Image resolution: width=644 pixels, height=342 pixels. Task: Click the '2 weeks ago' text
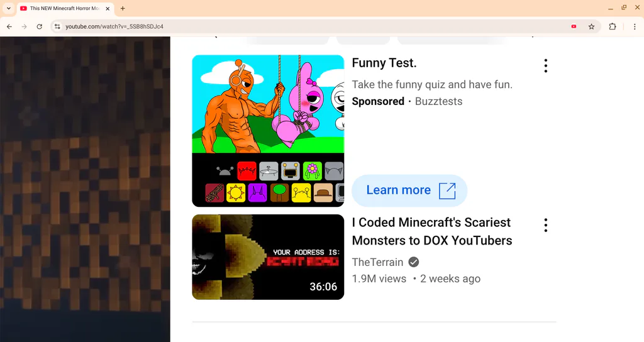(450, 279)
